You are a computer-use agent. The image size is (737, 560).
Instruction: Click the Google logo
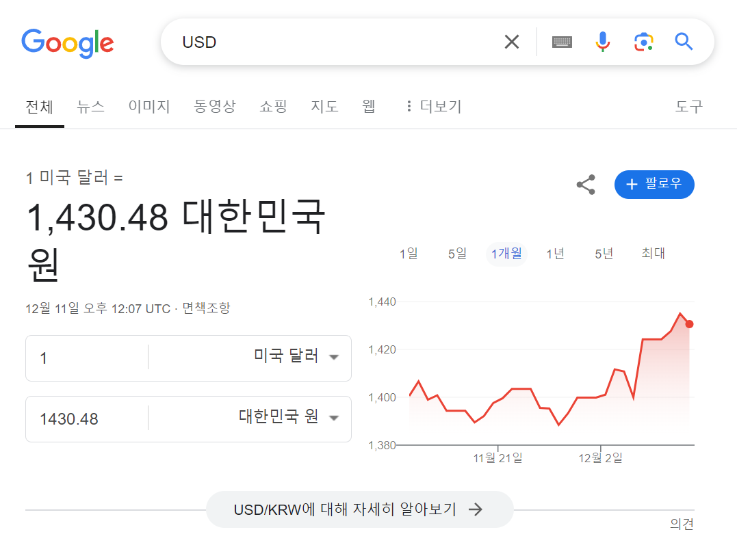click(x=68, y=43)
